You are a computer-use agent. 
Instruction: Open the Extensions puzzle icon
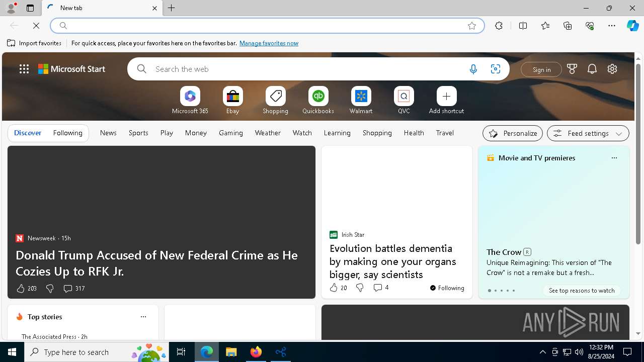499,26
